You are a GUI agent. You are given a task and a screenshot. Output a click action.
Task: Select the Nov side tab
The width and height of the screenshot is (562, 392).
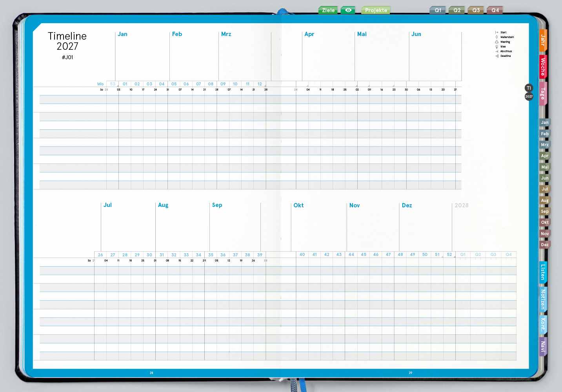pos(545,234)
